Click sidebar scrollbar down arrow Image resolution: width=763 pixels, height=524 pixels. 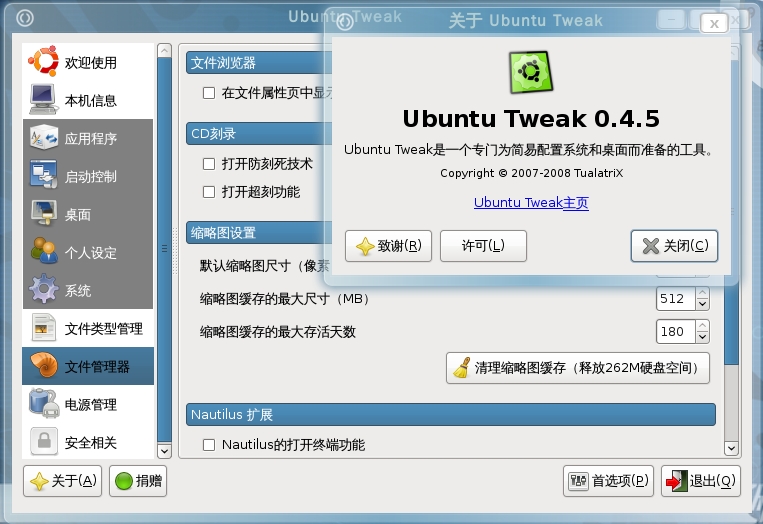164,451
